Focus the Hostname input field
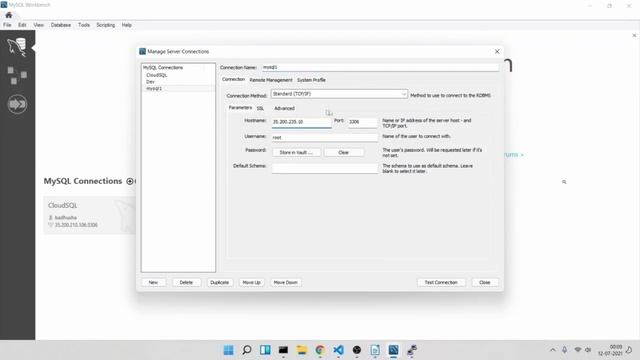 pyautogui.click(x=302, y=122)
